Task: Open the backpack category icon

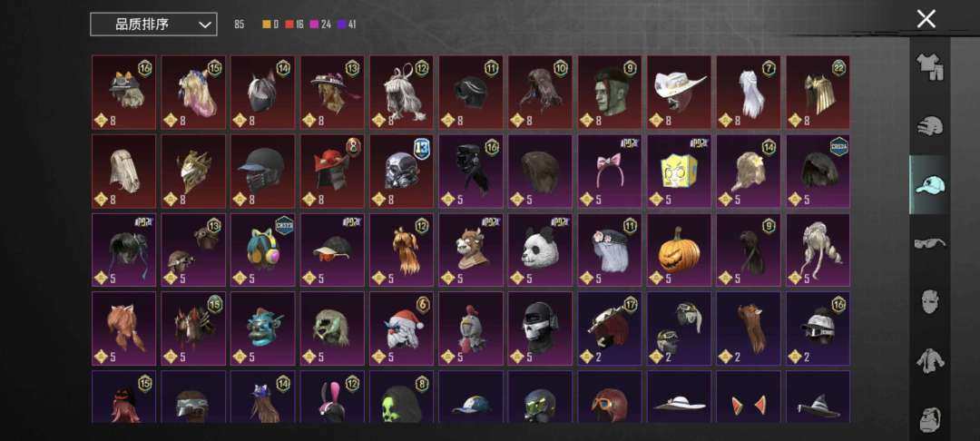Action: pos(930,419)
